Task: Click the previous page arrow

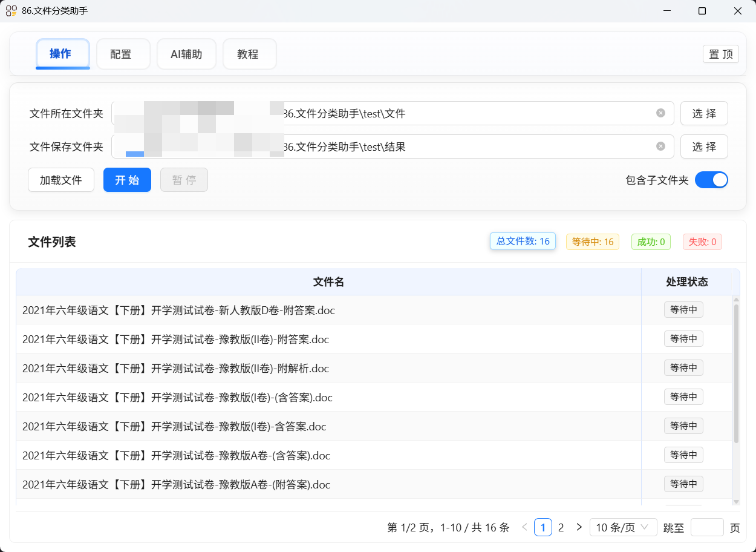Action: pos(524,527)
